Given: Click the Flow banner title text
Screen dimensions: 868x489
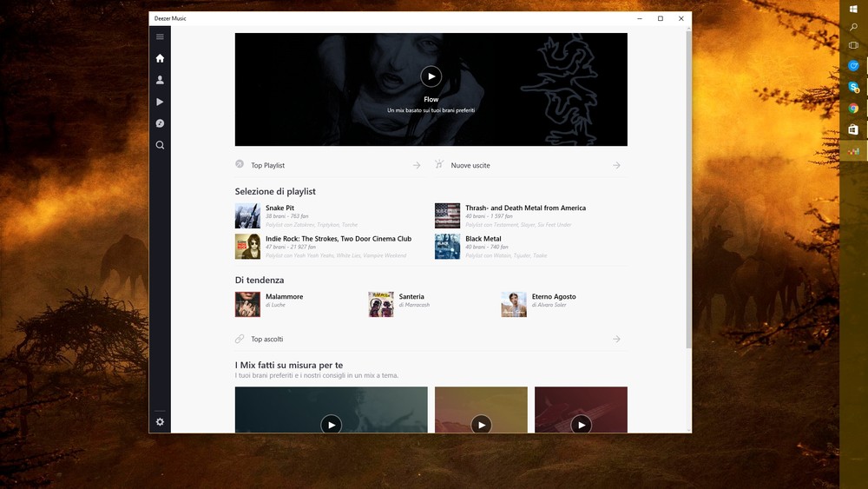Looking at the screenshot, I should tap(431, 100).
